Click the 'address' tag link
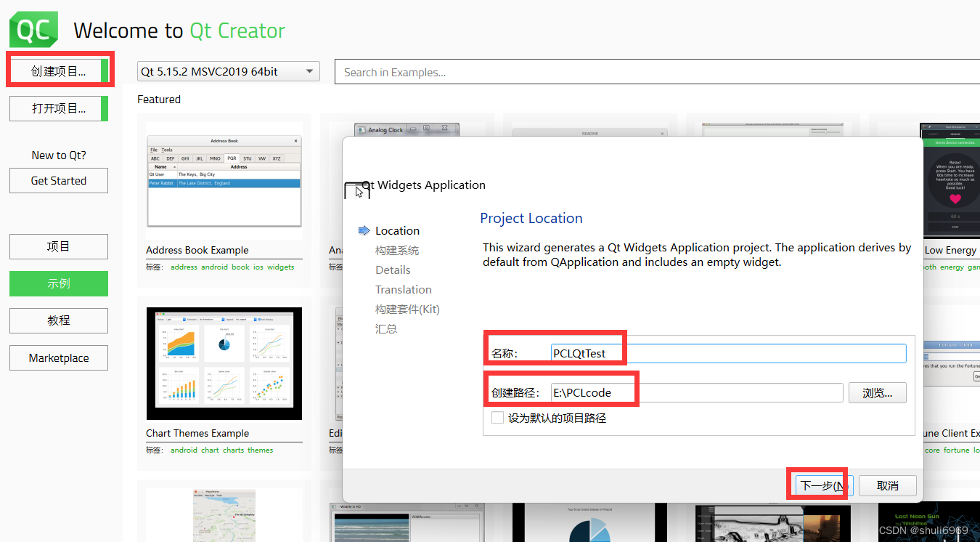980x542 pixels. tap(184, 267)
